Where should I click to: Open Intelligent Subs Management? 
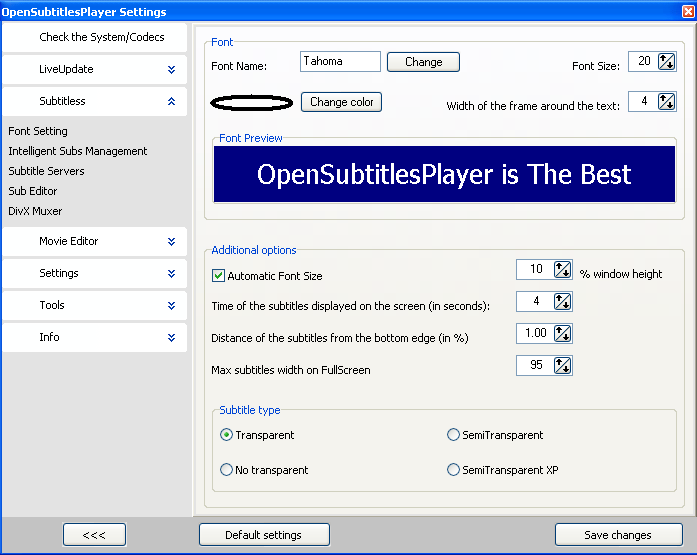tap(77, 151)
